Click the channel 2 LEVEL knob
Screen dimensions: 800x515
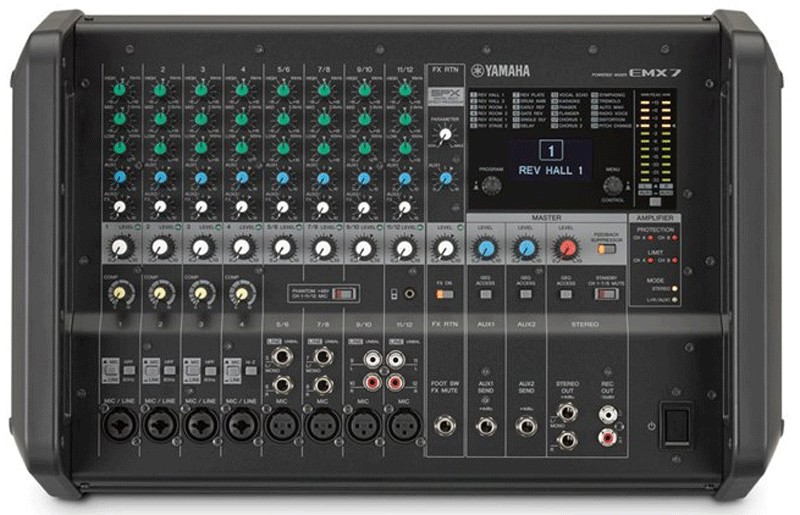tap(160, 248)
